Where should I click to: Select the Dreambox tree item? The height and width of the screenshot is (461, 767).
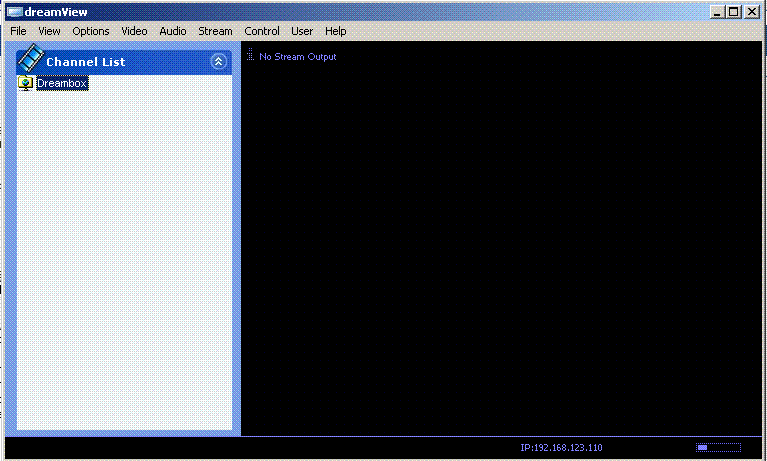point(62,83)
